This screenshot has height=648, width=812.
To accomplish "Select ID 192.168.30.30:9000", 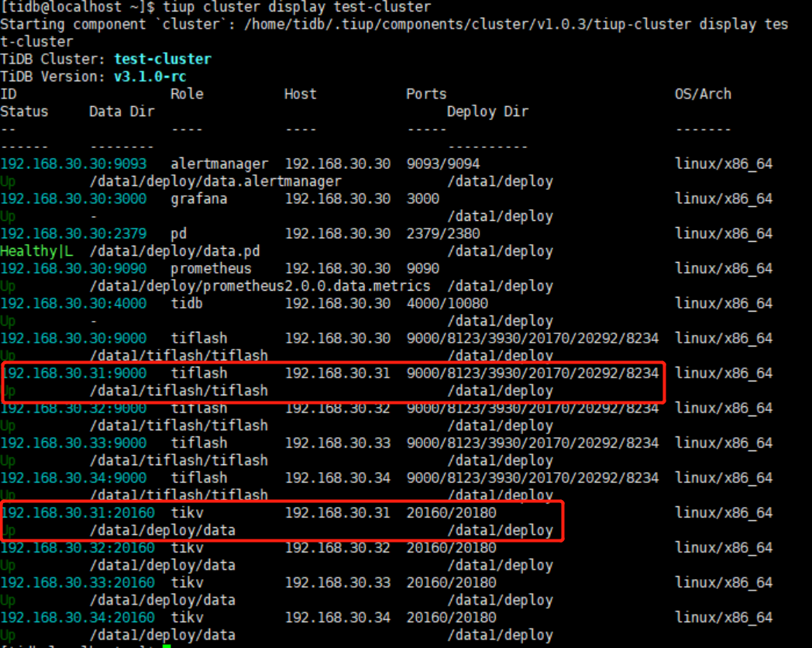I will click(x=74, y=338).
